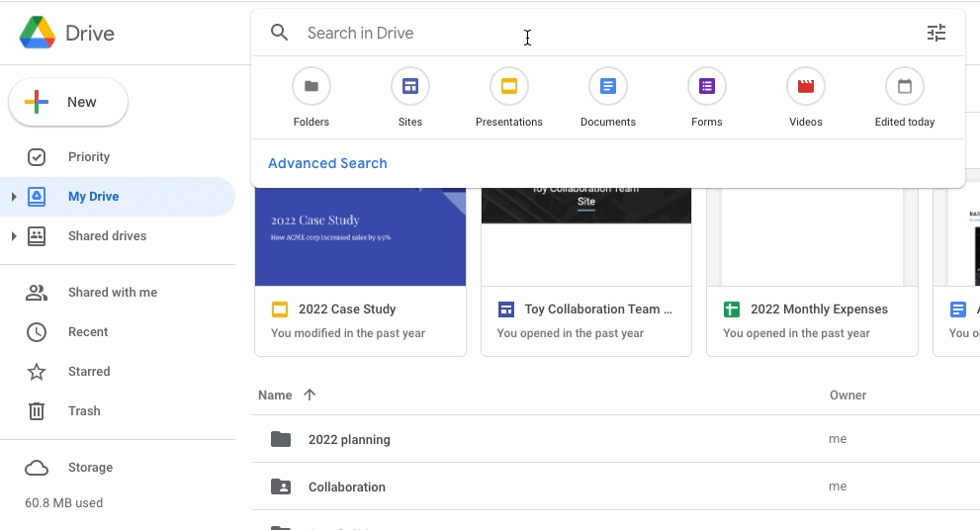The height and width of the screenshot is (530, 980).
Task: Expand the Shared drives tree arrow
Action: 14,236
